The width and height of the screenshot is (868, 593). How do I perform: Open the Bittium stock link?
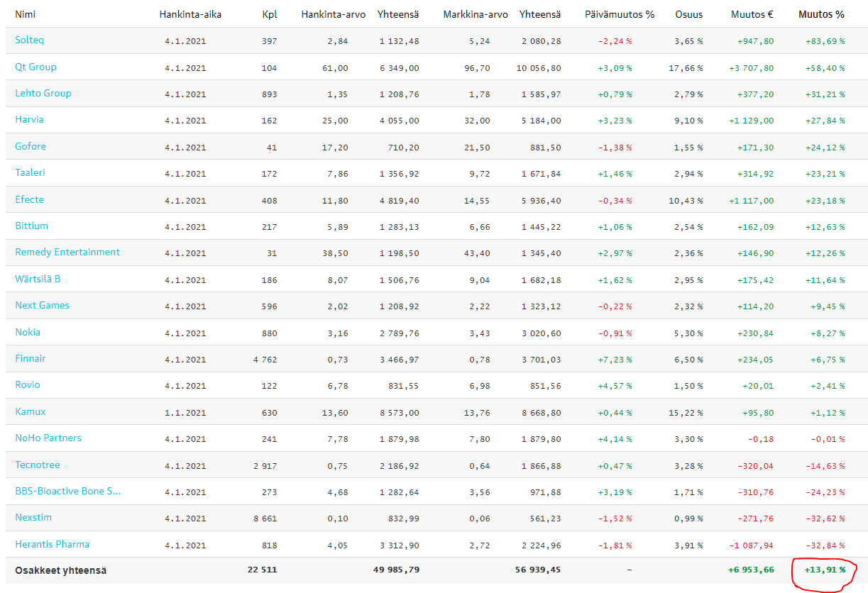click(31, 226)
